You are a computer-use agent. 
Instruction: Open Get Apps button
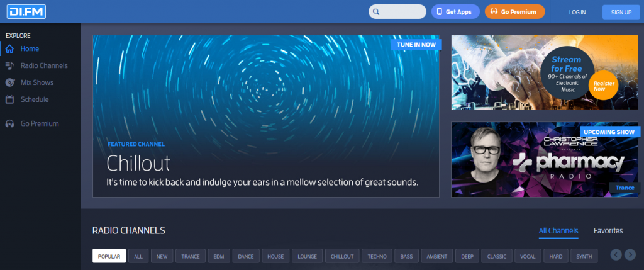pos(455,12)
